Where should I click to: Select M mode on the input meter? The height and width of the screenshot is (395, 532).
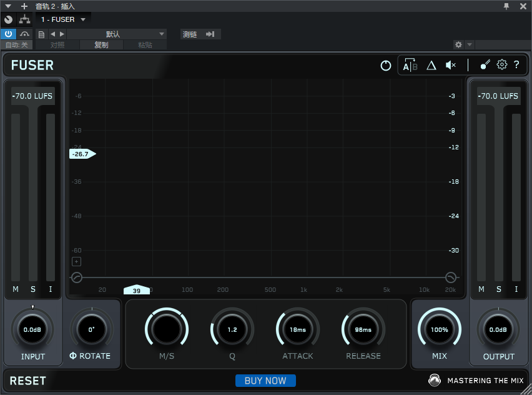[16, 289]
